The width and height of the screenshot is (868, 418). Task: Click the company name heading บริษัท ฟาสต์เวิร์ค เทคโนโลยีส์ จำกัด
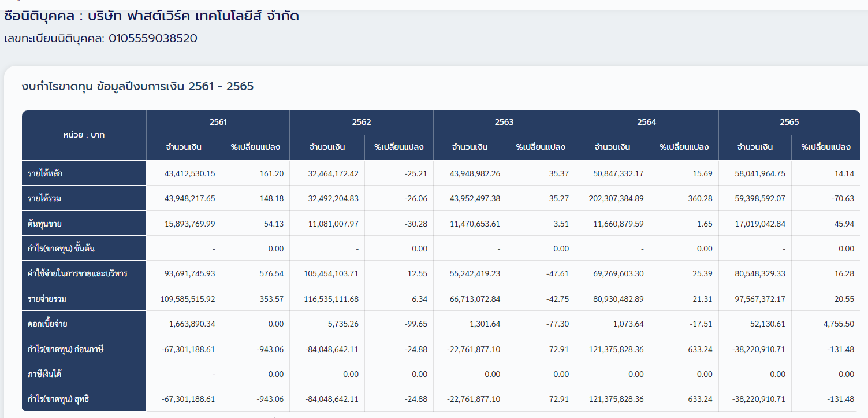coord(193,16)
